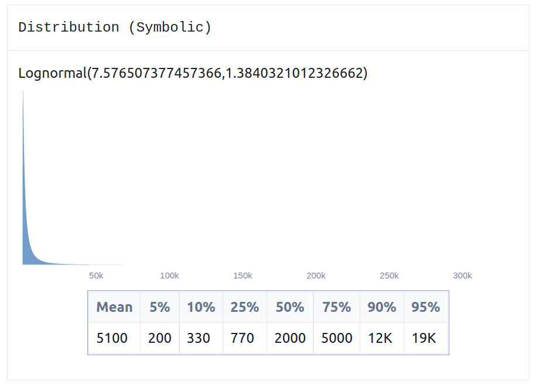Screen dimensions: 536x392
Task: Click the 90% percentile header
Action: (382, 307)
